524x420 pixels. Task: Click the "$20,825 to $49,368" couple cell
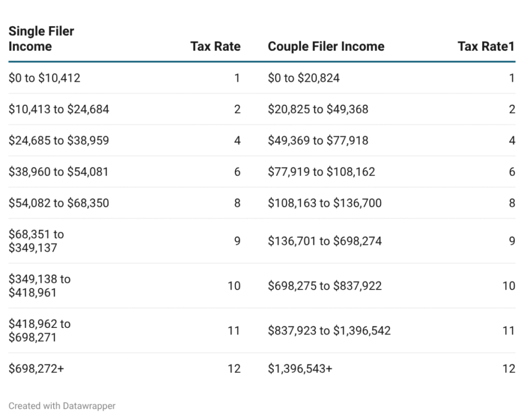(x=318, y=109)
